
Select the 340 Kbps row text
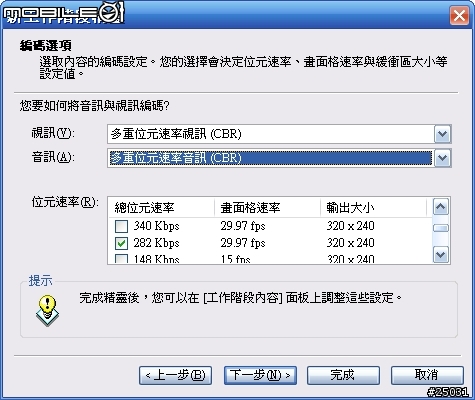point(156,226)
